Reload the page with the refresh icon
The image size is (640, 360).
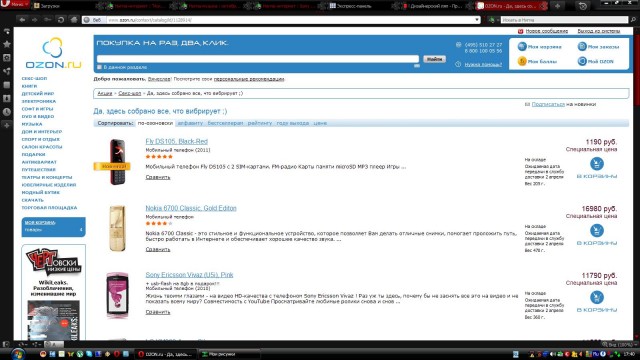[61, 20]
